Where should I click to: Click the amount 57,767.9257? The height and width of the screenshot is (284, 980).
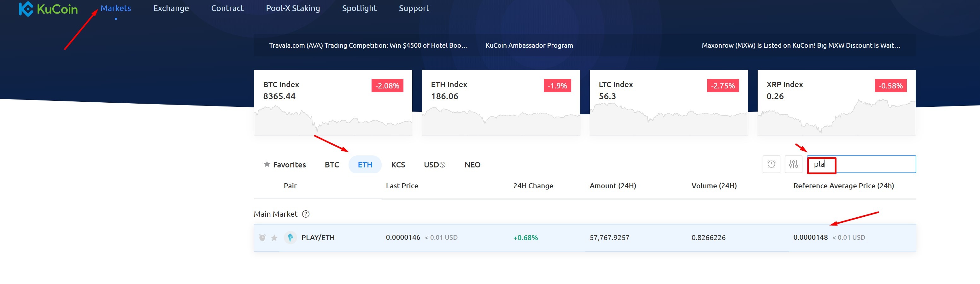click(609, 238)
